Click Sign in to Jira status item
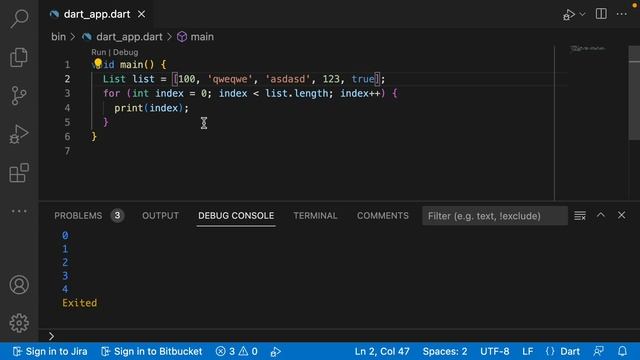Screen dimensions: 640x360 [50, 351]
